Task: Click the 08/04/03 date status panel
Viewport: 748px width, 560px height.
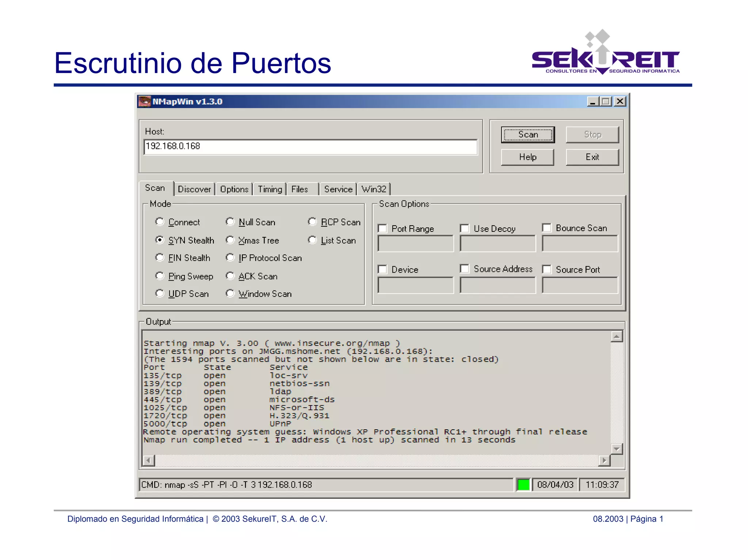Action: 555,484
